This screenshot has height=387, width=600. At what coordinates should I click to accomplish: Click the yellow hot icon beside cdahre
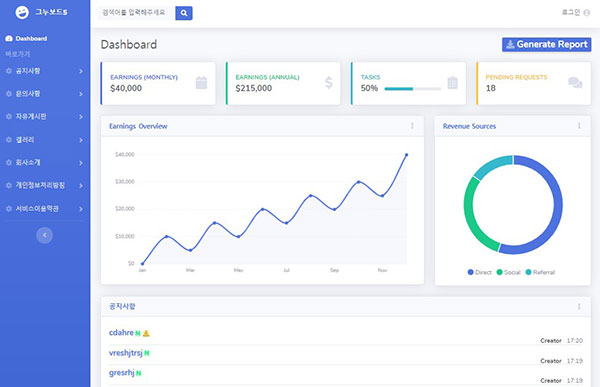click(x=146, y=333)
